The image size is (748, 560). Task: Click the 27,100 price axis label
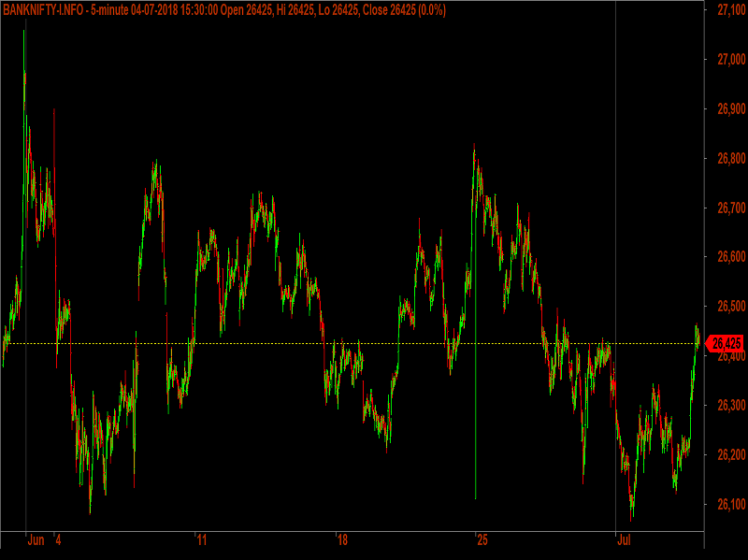(731, 10)
